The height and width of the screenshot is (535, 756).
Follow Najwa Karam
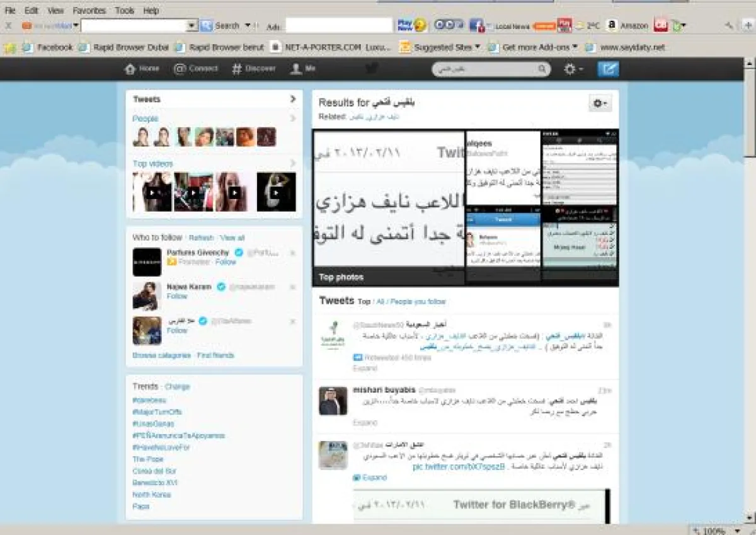(177, 296)
